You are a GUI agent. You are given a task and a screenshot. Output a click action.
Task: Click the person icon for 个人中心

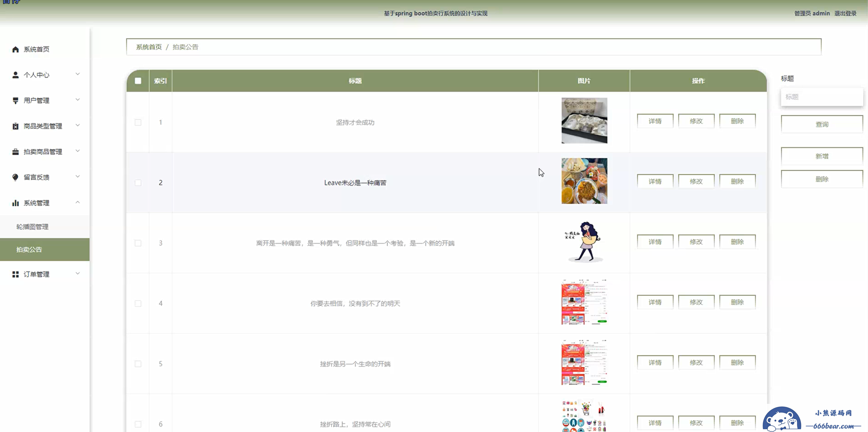15,75
